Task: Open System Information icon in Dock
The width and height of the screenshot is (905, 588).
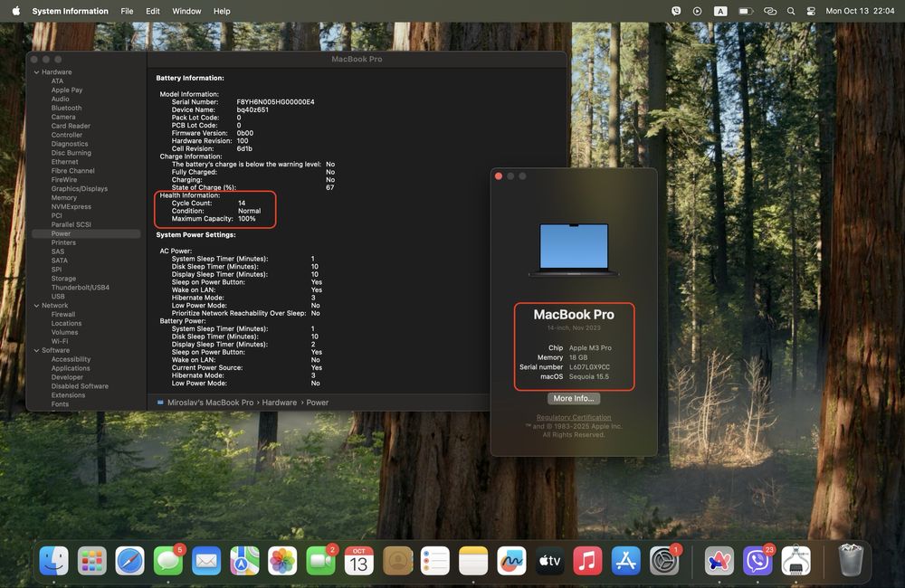Action: pyautogui.click(x=795, y=560)
